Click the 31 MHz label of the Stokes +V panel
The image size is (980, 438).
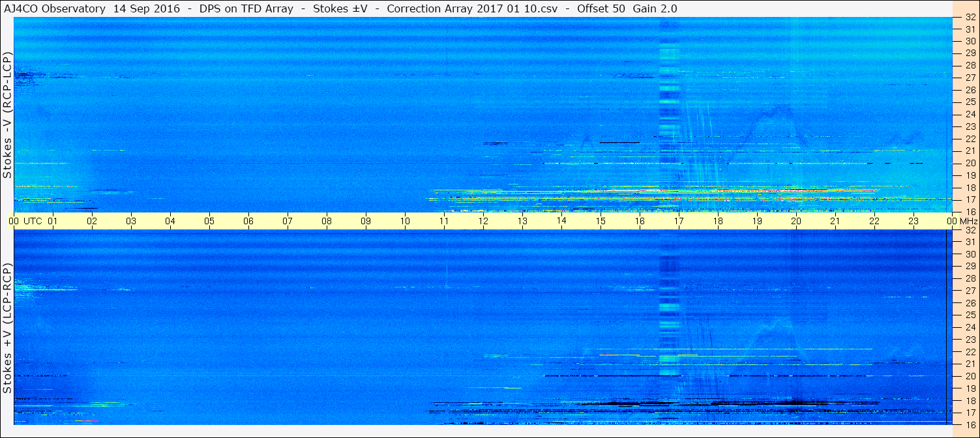[x=970, y=242]
